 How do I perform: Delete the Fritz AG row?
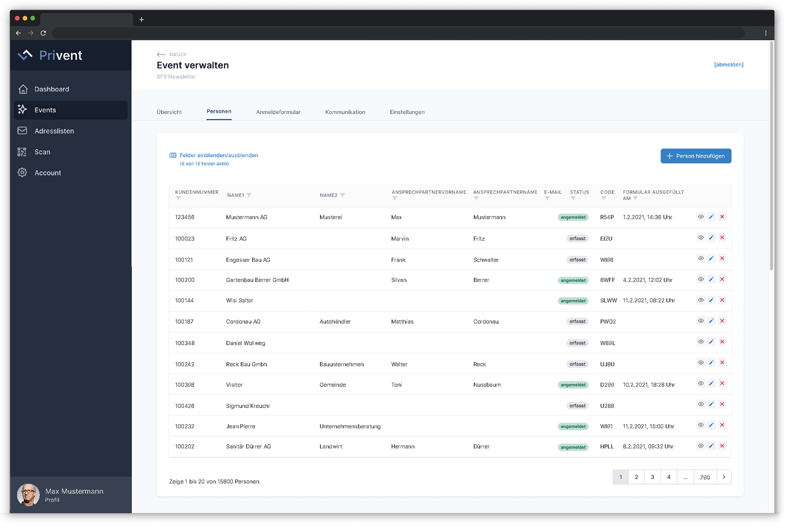click(722, 238)
